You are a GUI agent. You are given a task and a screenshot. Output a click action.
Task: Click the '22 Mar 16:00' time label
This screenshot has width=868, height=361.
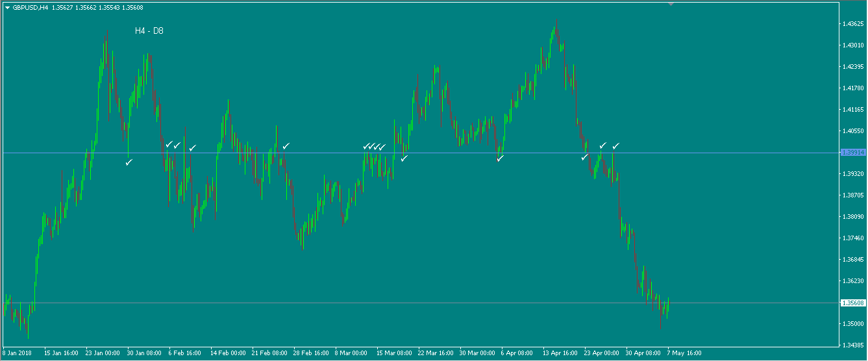tap(436, 354)
